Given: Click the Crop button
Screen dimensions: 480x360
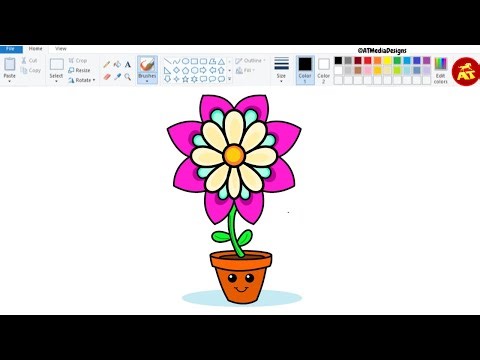Looking at the screenshot, I should [78, 60].
